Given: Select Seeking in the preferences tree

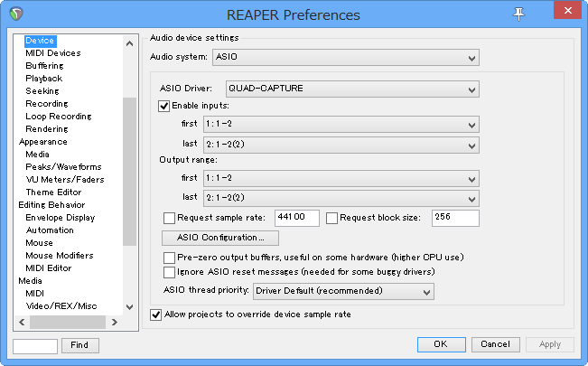Looking at the screenshot, I should coord(42,91).
